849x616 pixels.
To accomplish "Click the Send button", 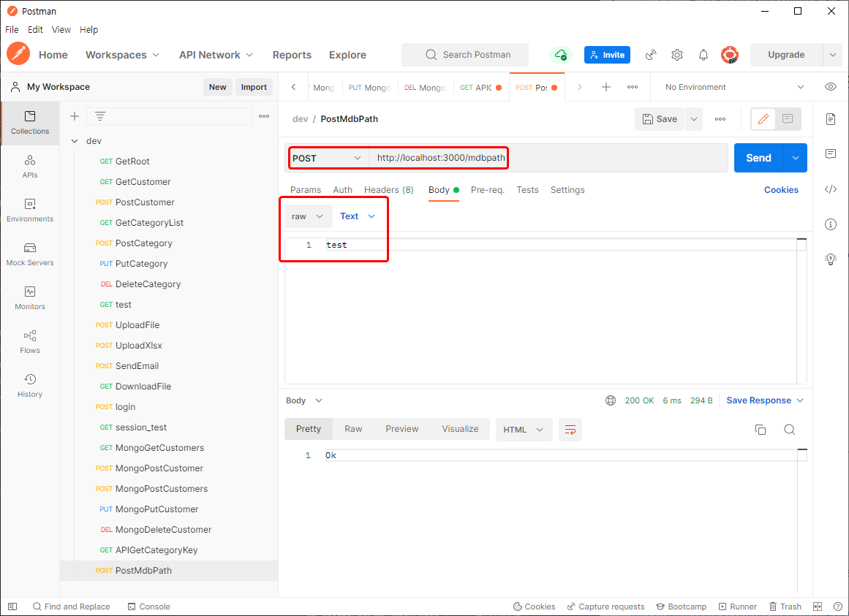I will (758, 158).
